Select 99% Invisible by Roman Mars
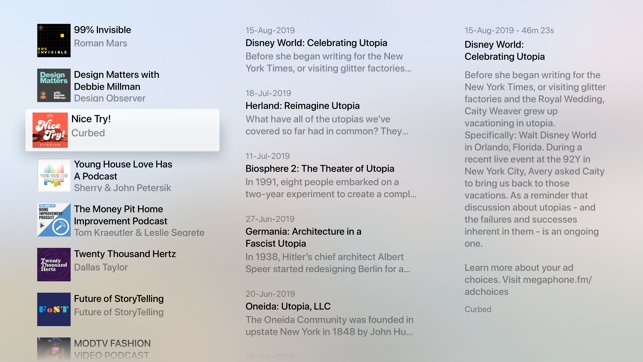Viewport: 643px width, 362px height. [103, 36]
